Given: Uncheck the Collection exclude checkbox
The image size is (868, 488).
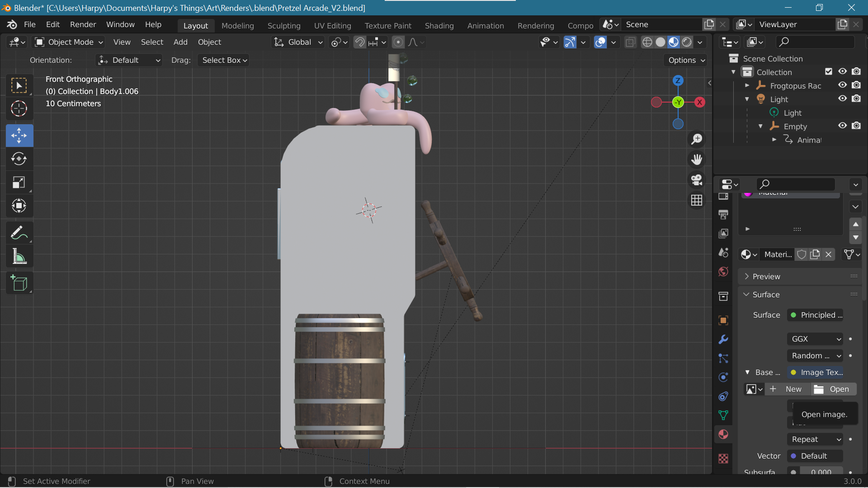Looking at the screenshot, I should coord(829,71).
